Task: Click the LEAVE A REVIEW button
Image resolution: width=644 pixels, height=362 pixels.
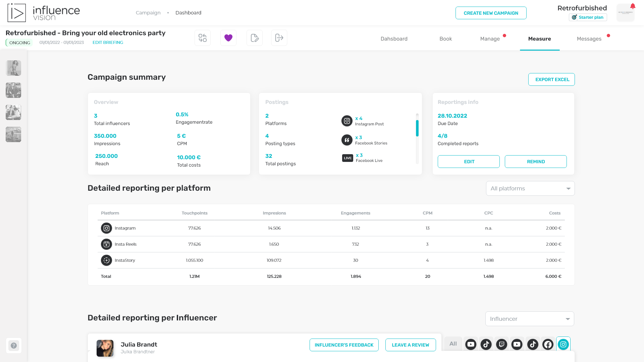Action: pos(411,345)
